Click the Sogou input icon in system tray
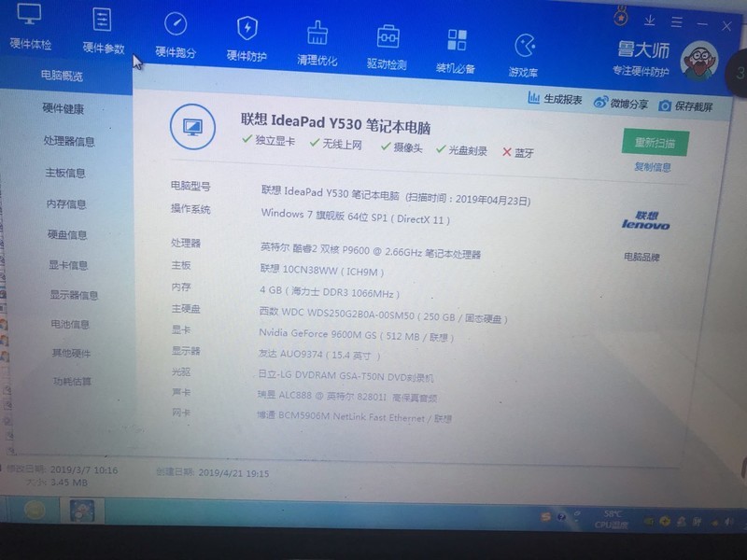The height and width of the screenshot is (560, 747). pyautogui.click(x=546, y=517)
